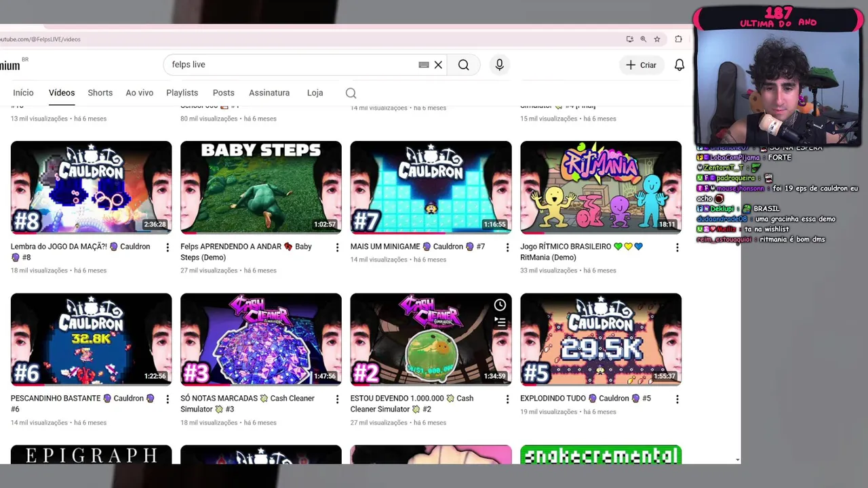The width and height of the screenshot is (868, 488).
Task: Select the Vídeos tab
Action: coord(62,93)
